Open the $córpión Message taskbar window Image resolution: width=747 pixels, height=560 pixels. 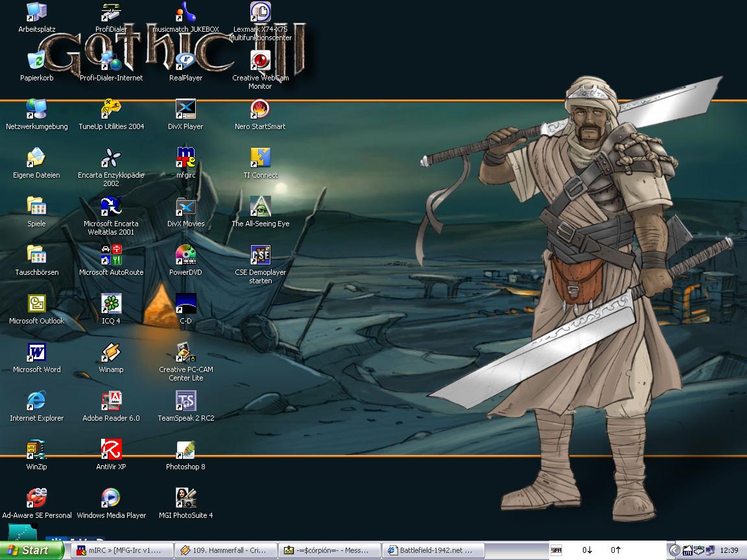329,550
